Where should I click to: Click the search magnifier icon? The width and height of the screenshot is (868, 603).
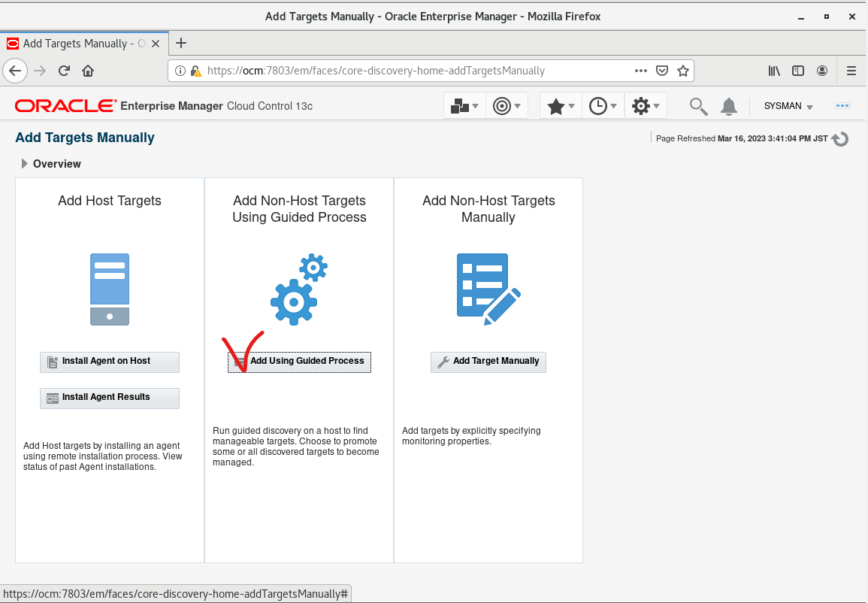click(x=698, y=106)
